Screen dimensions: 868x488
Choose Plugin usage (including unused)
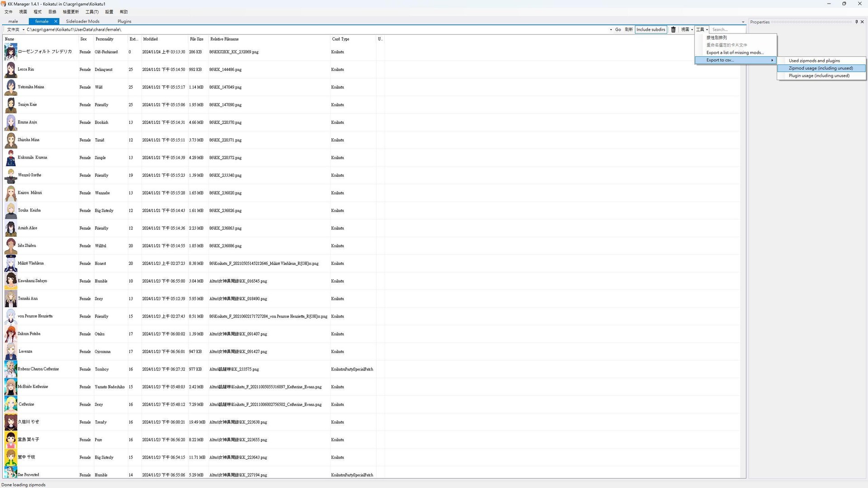819,76
